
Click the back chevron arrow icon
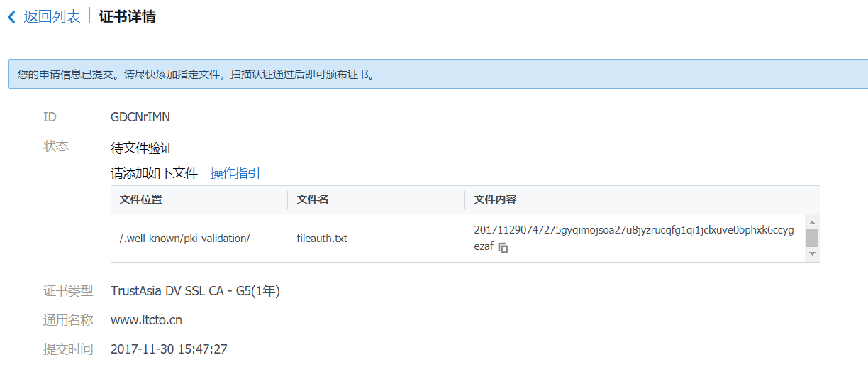point(11,17)
